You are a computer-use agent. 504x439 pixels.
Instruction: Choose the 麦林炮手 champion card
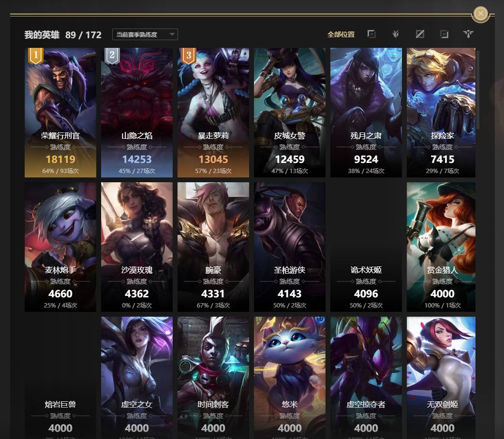coord(60,247)
